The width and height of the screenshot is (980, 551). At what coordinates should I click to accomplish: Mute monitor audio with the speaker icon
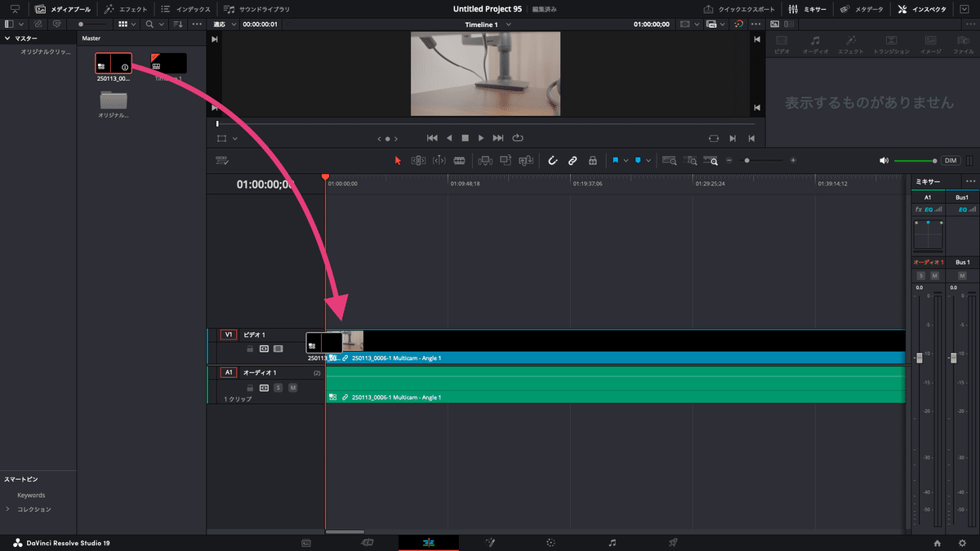coord(884,161)
